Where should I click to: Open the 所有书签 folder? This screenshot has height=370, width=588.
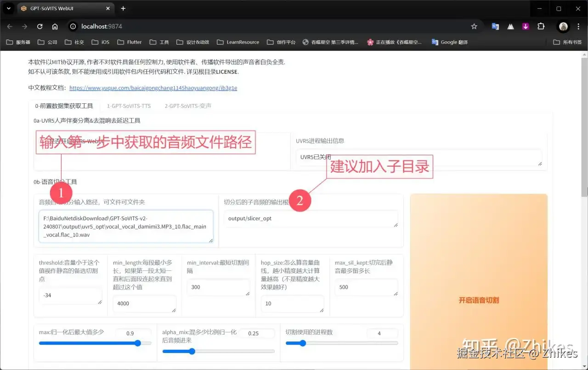(567, 42)
